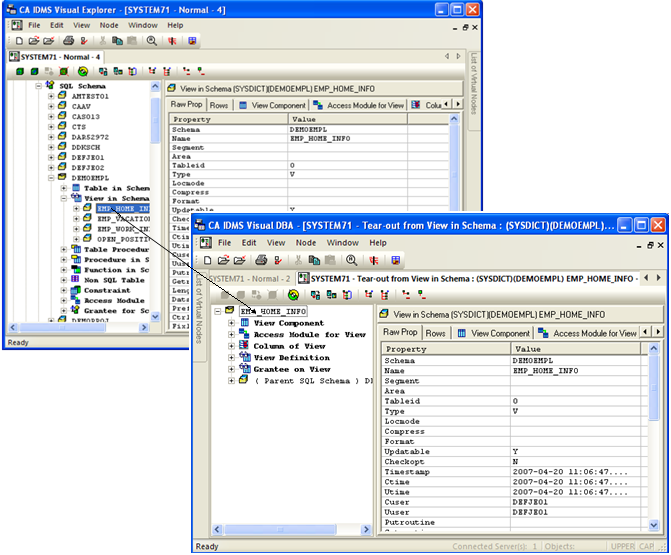
Task: Expand Table in Schema node
Action: point(64,188)
